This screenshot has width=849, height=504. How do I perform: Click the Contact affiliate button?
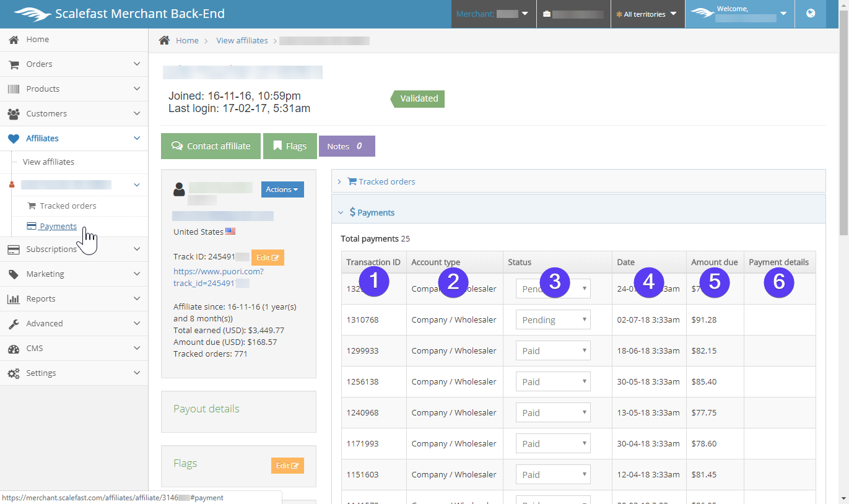click(211, 146)
